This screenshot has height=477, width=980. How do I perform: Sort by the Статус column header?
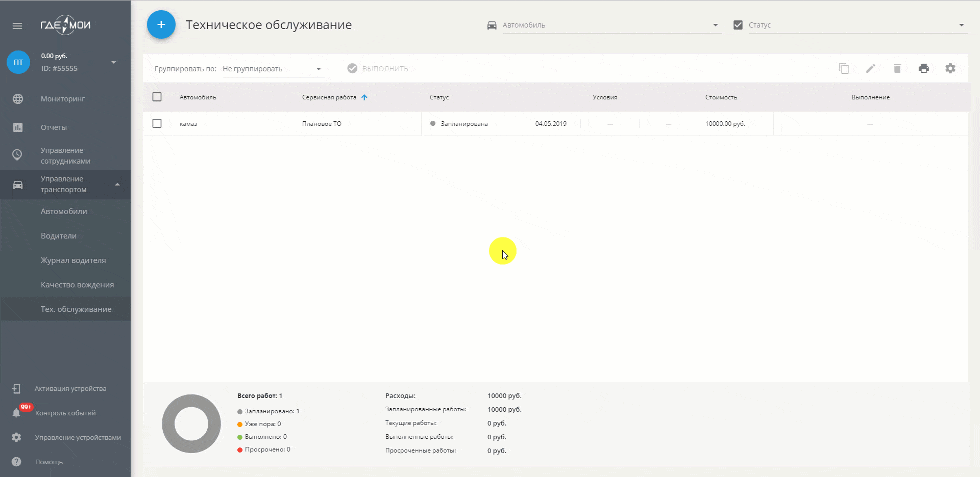pyautogui.click(x=439, y=98)
